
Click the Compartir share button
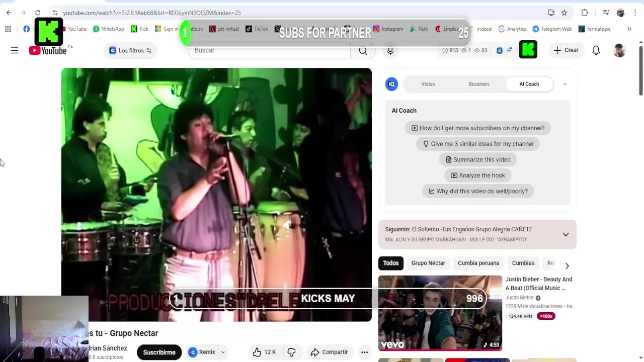click(329, 352)
